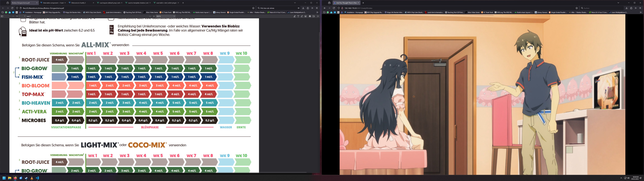
Task: Open VLC from the taskbar
Action: pos(32,178)
